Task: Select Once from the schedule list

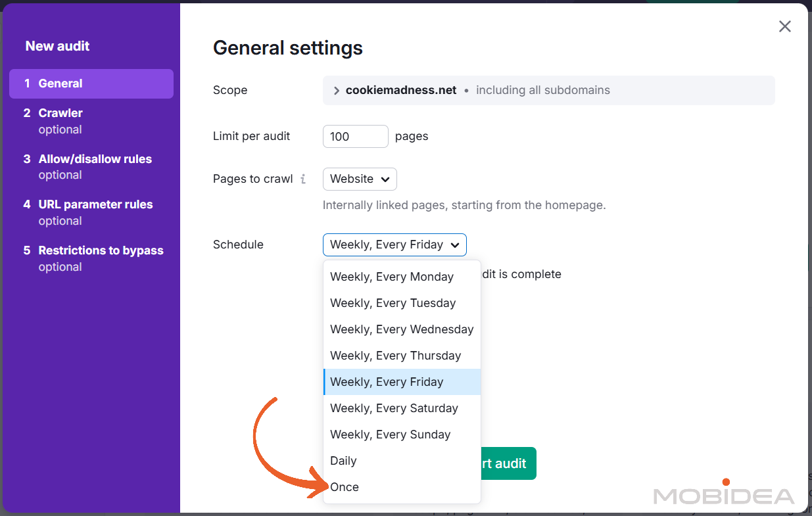Action: tap(345, 487)
